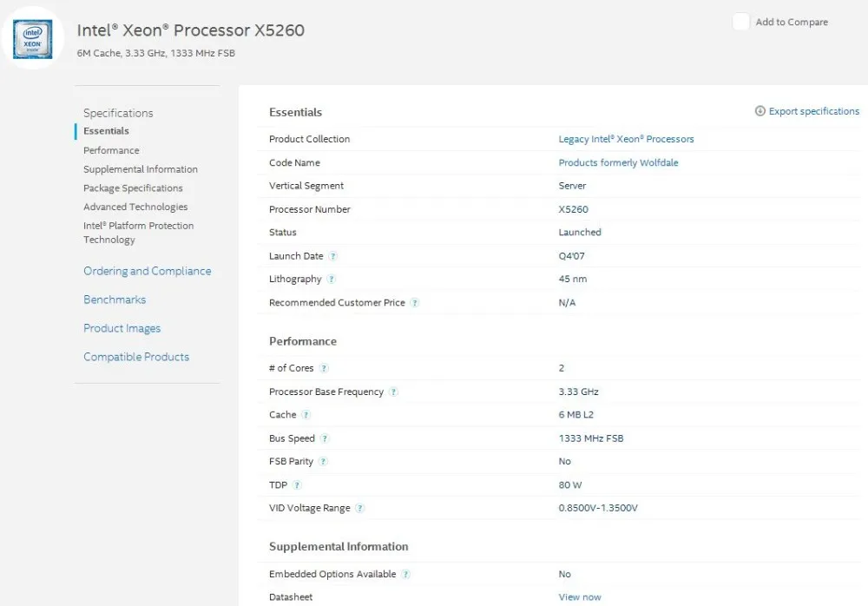868x606 pixels.
Task: Follow the Legacy Intel Xeon Processors link
Action: pyautogui.click(x=626, y=139)
